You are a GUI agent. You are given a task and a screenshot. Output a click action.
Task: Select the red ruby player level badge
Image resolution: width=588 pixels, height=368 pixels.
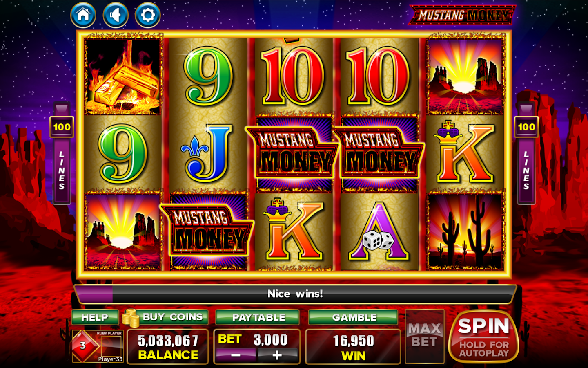coord(84,346)
